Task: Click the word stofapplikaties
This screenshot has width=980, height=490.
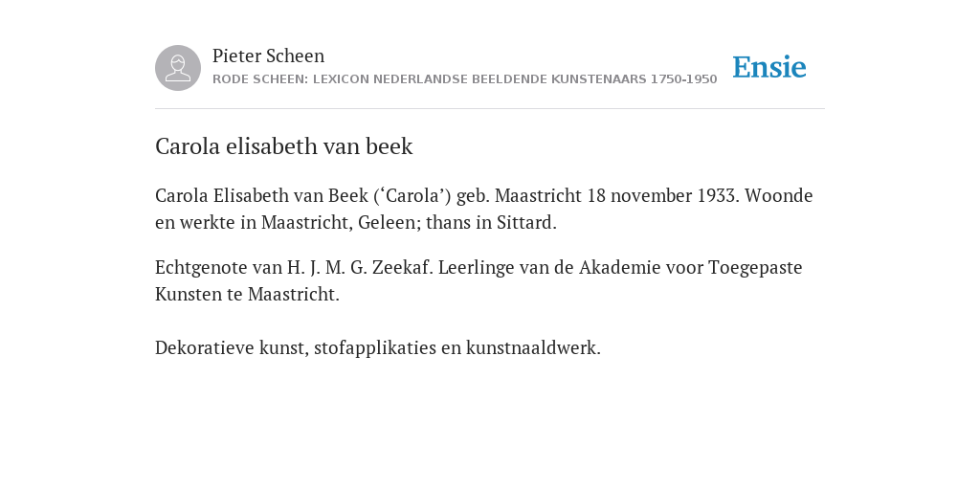Action: 374,347
